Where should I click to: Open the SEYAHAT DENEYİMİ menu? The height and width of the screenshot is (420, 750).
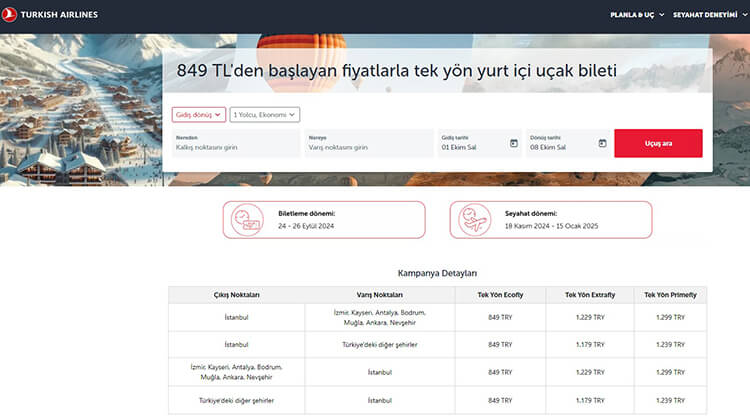[710, 15]
